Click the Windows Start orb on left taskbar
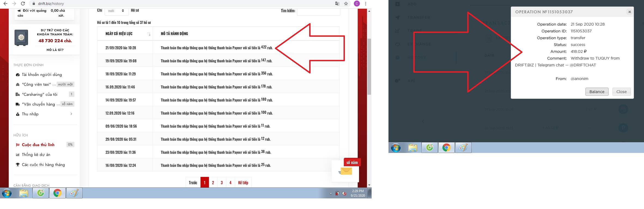644x209 pixels. [x=7, y=193]
